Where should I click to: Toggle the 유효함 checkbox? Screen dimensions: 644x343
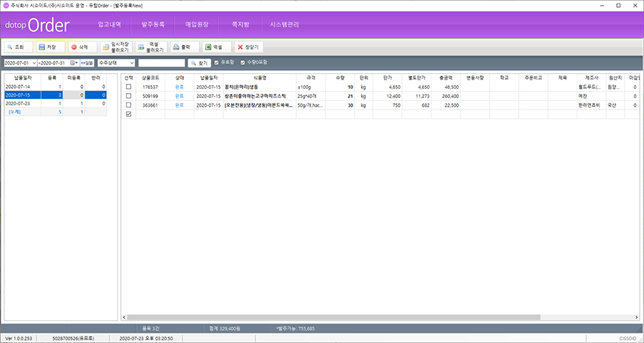point(217,63)
